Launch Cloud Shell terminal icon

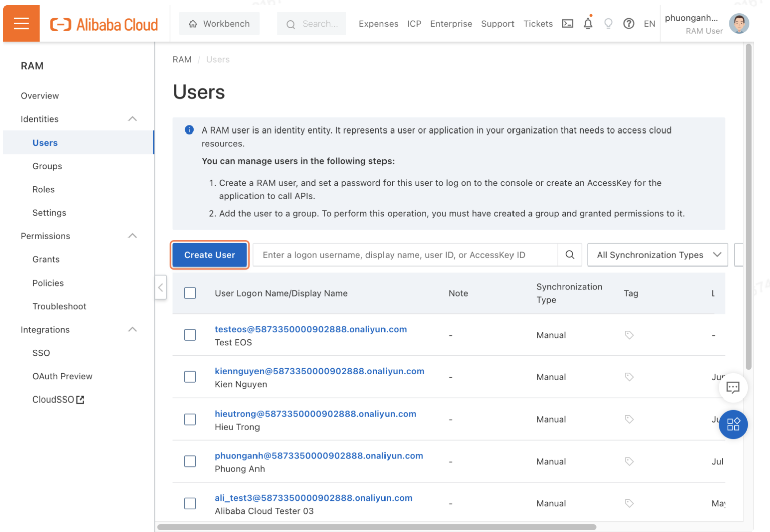click(x=567, y=24)
